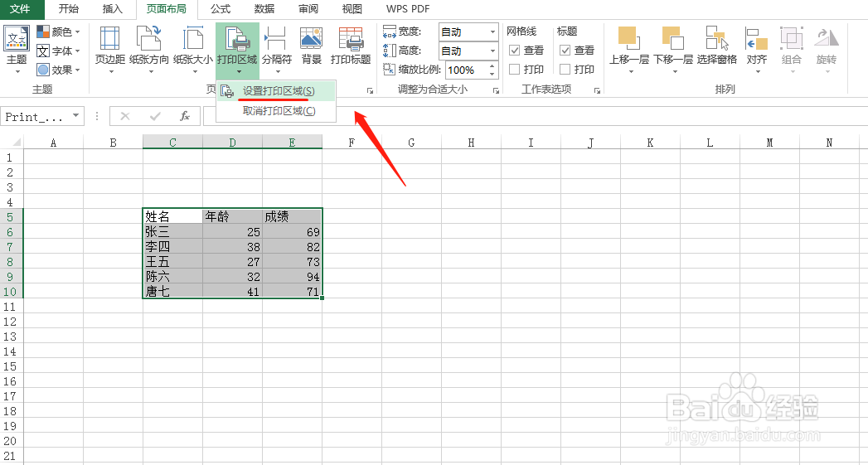Screen dimensions: 868x465
Task: Click the Breaks (分隔符) icon
Action: click(x=276, y=39)
